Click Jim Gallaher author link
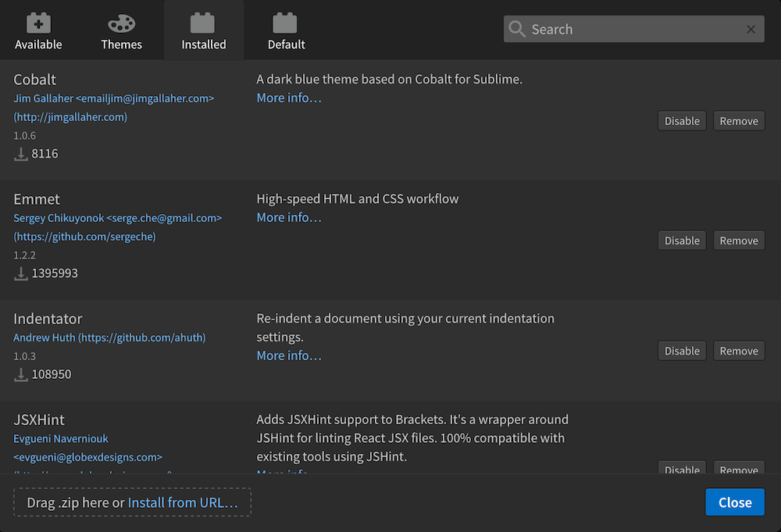 point(113,98)
